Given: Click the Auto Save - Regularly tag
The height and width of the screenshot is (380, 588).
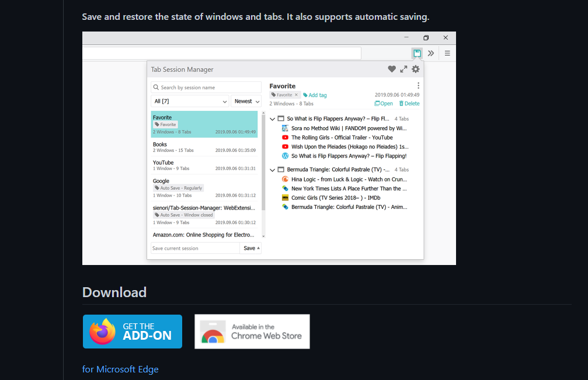Looking at the screenshot, I should [178, 188].
